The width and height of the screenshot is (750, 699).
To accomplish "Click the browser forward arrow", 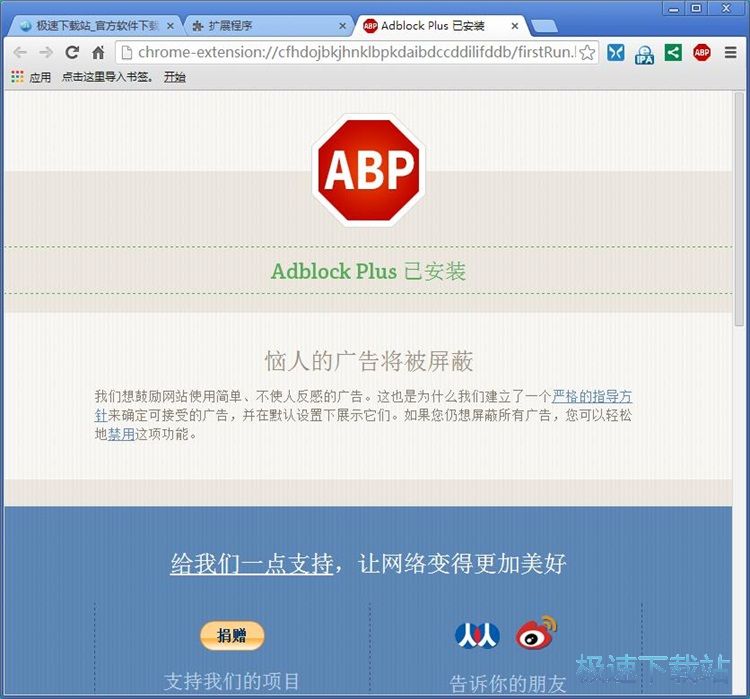I will [46, 52].
